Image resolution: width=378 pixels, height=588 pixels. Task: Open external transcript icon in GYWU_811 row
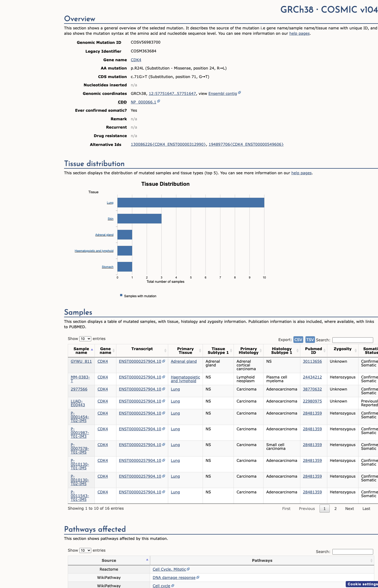click(164, 361)
